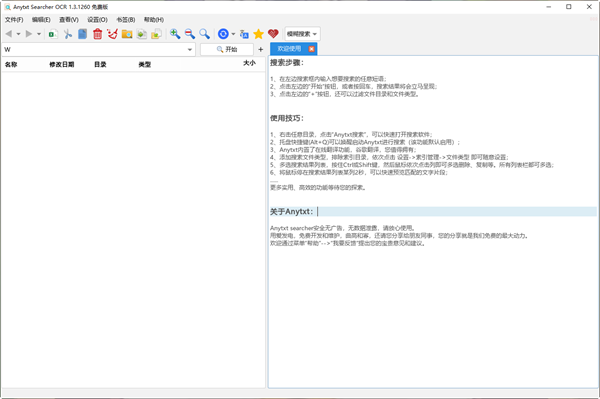Viewport: 600px width, 399px height.
Task: Open containing folder search icon
Action: point(127,34)
